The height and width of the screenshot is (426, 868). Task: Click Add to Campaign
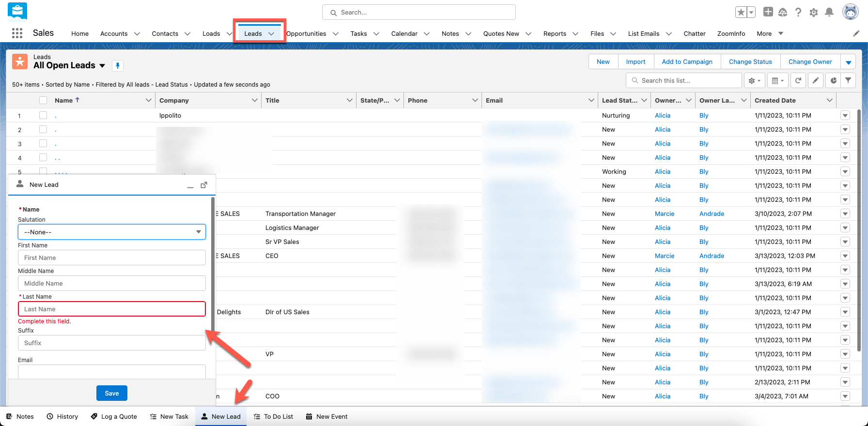687,62
